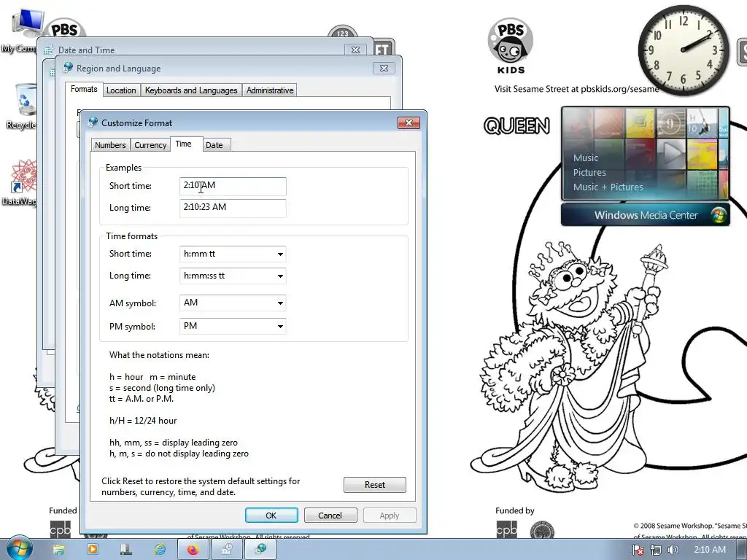Close the Date and Time window
Screen dimensions: 747x560
pyautogui.click(x=355, y=50)
